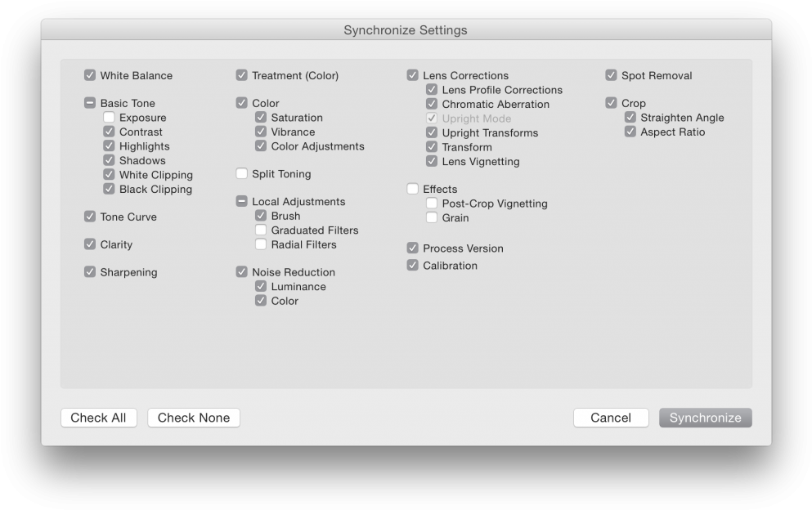812x510 pixels.
Task: Disable the Spot Removal checkbox
Action: 611,75
